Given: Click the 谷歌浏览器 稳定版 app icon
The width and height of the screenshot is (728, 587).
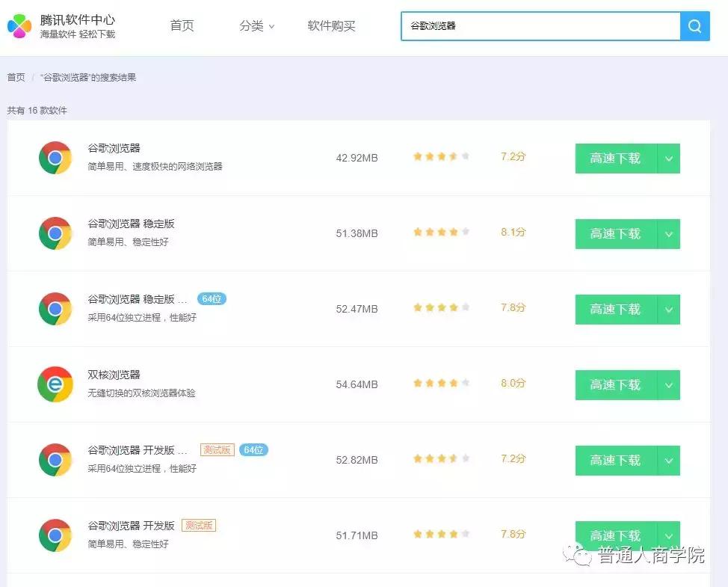Looking at the screenshot, I should click(x=55, y=233).
